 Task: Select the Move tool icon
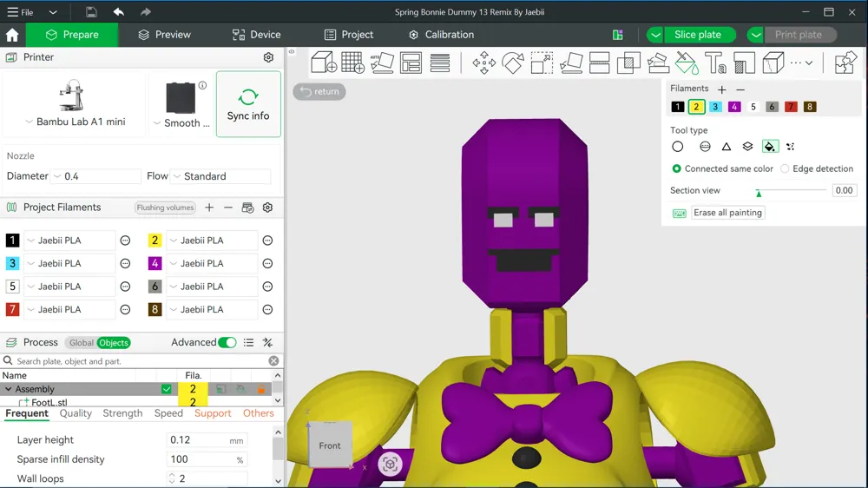483,63
